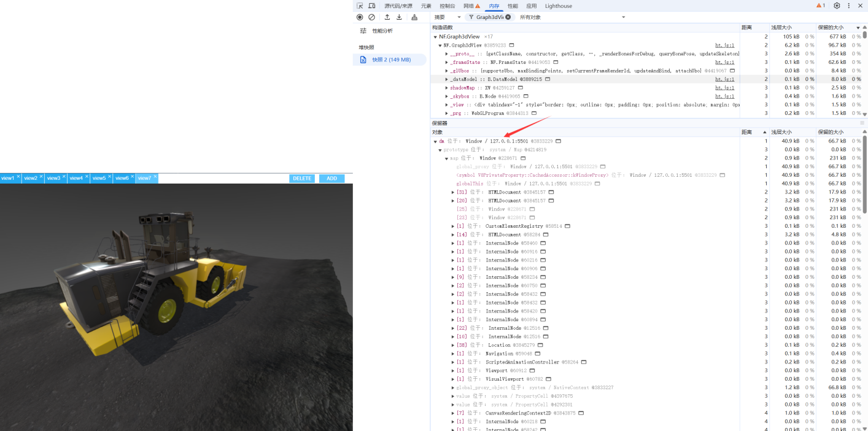868x431 pixels.
Task: Click the collect garbage broom icon
Action: pos(414,17)
